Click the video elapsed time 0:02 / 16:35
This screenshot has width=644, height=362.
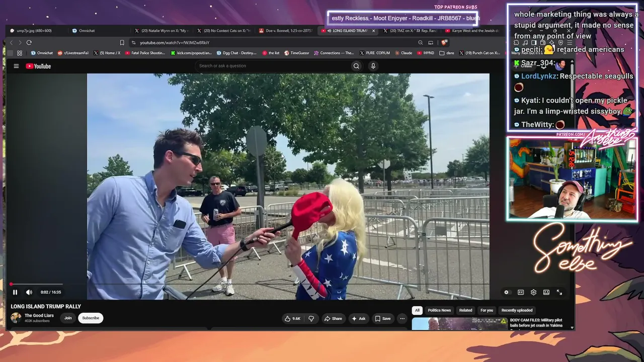51,292
